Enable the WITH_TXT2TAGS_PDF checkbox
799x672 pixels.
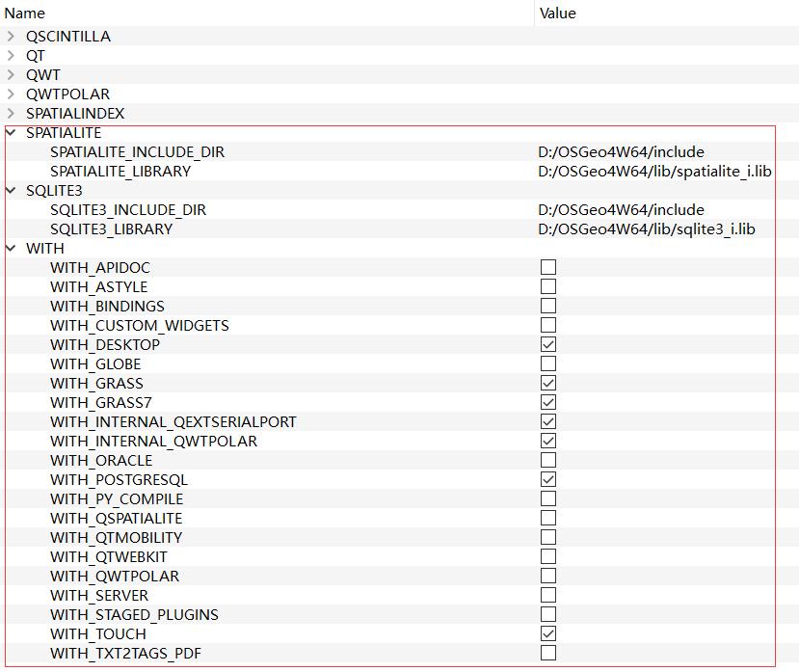click(548, 653)
